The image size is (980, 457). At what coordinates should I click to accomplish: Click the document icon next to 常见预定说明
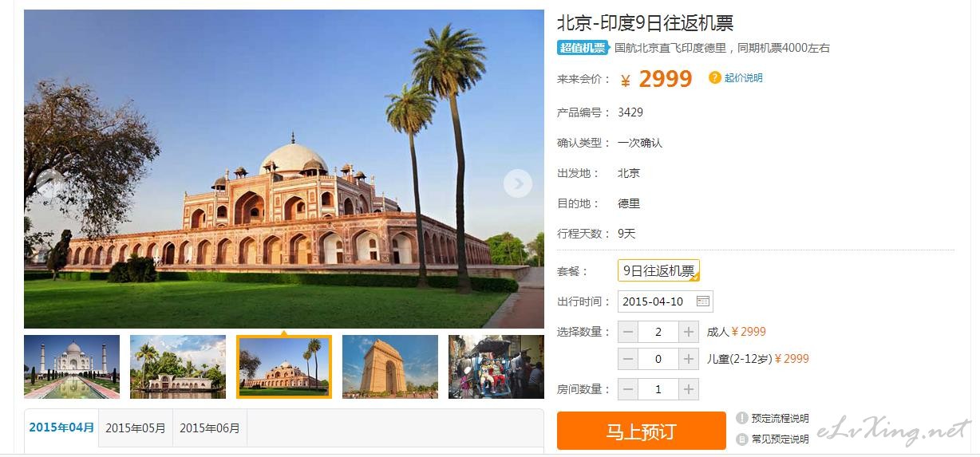click(742, 439)
